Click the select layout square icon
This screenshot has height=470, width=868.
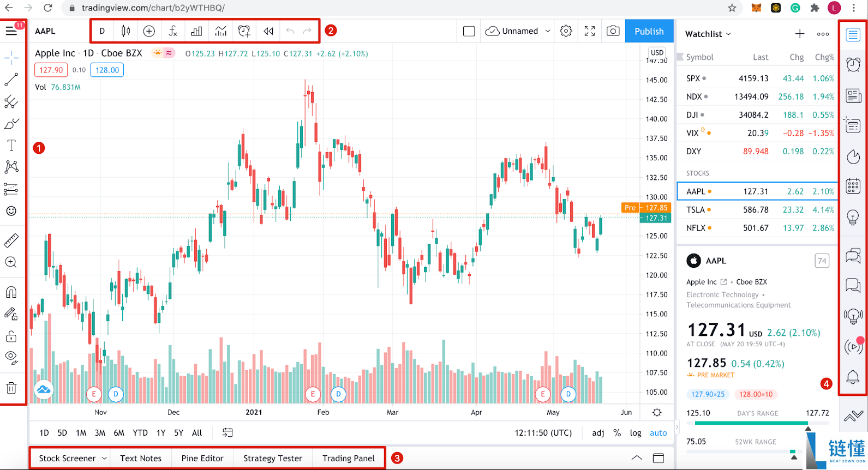click(469, 31)
